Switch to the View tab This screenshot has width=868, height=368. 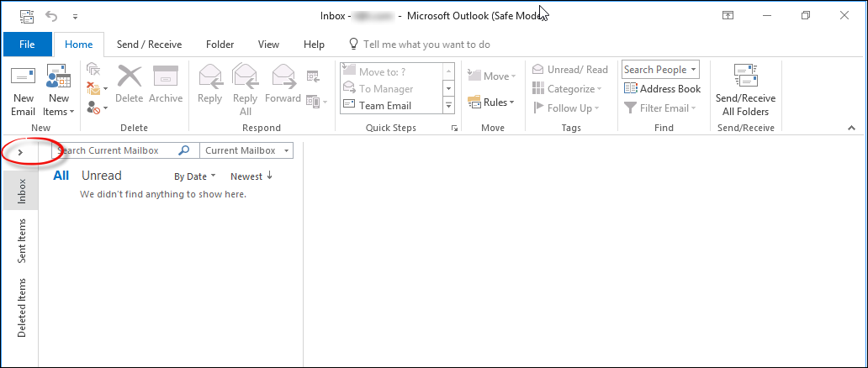pos(268,45)
